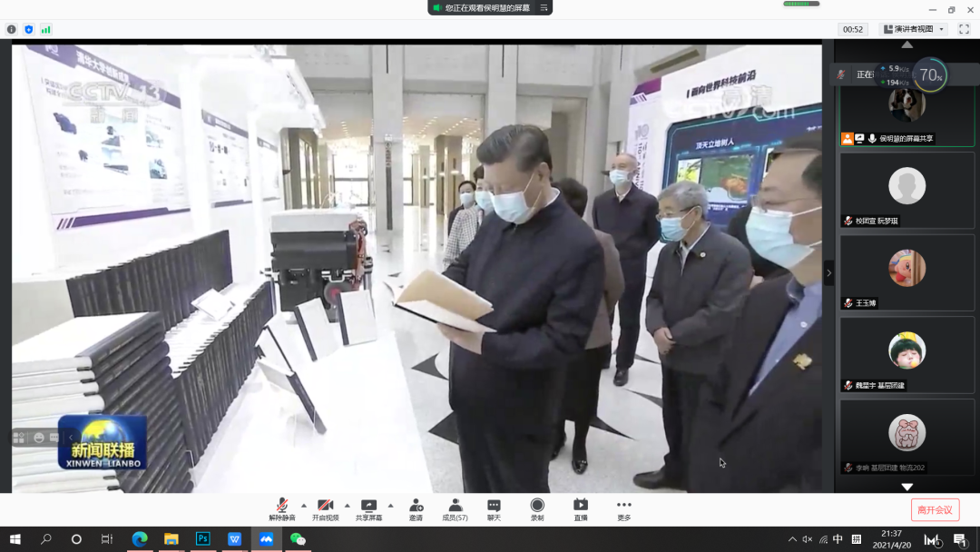The image size is (980, 552).
Task: Start recording with 录制 button
Action: coord(537,508)
